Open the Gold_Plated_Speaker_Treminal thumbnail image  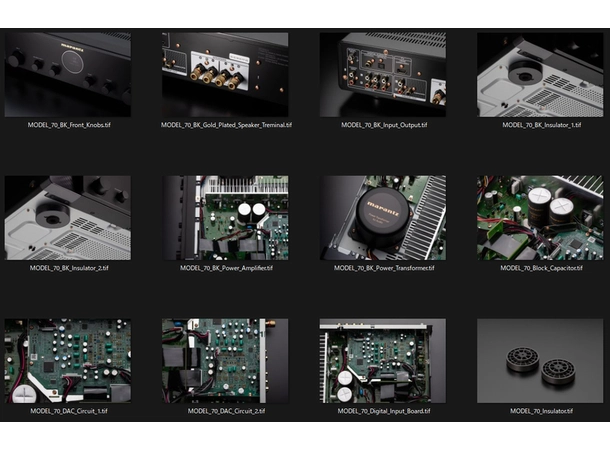pyautogui.click(x=225, y=75)
